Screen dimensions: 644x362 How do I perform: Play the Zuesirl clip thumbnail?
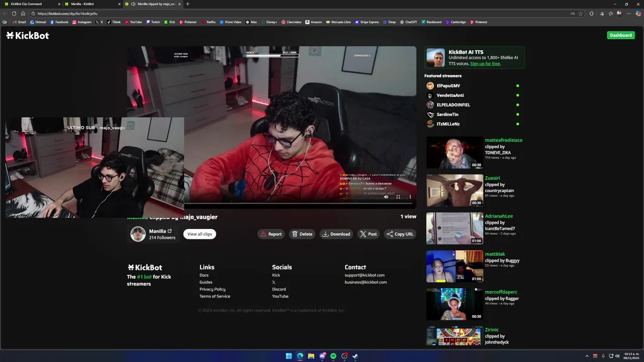tap(454, 191)
